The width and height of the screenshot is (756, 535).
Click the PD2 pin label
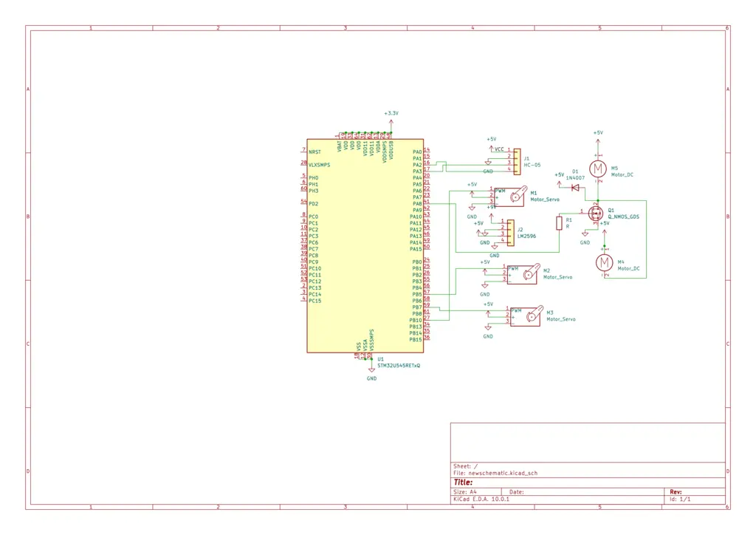point(313,203)
